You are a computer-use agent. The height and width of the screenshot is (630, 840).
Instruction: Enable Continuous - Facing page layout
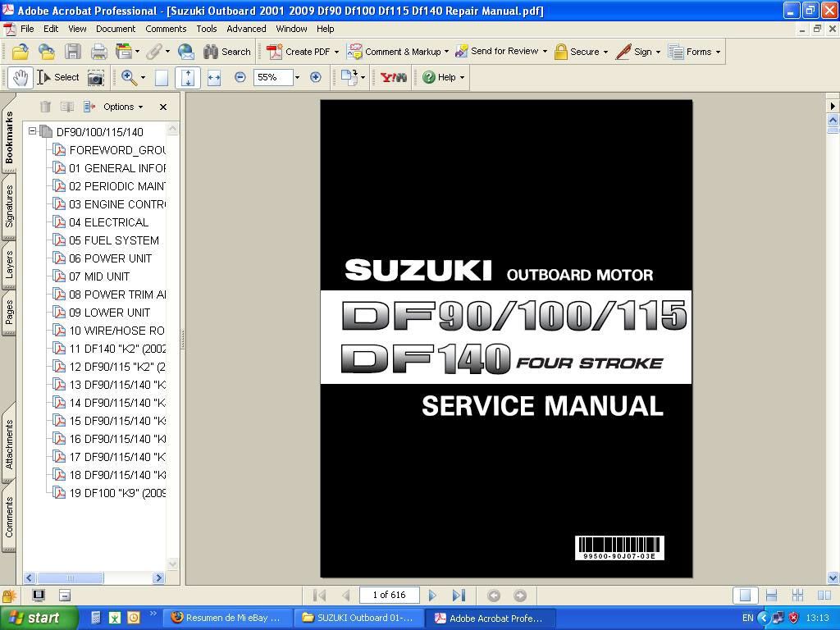pyautogui.click(x=797, y=596)
